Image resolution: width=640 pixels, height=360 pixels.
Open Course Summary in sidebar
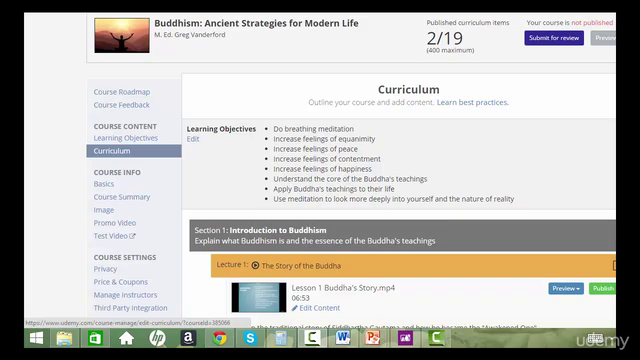[x=122, y=197]
